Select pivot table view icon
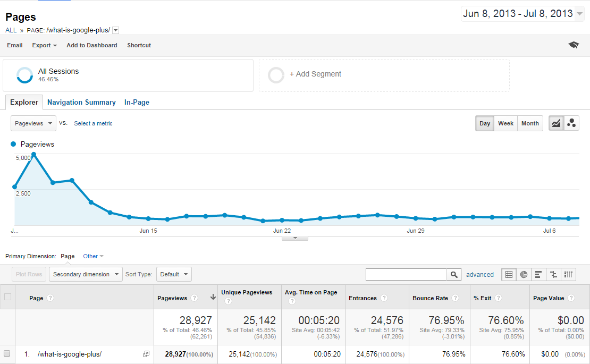Viewport: 590px width, 364px height. 568,275
